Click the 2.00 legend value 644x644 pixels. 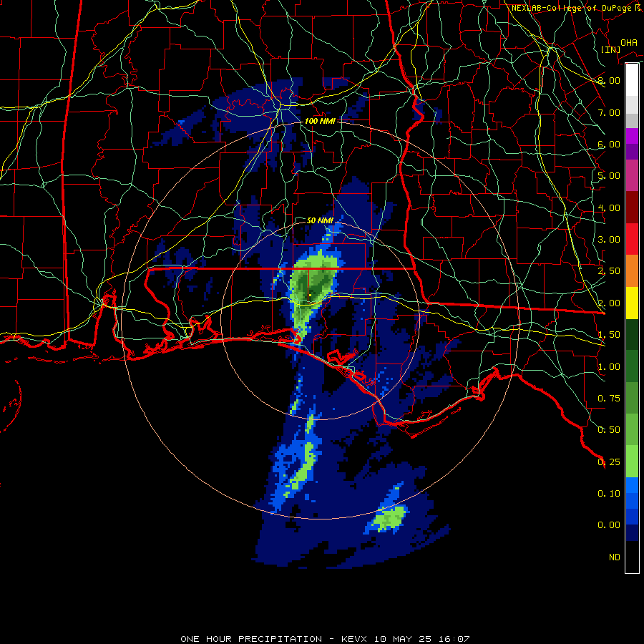[x=609, y=303]
